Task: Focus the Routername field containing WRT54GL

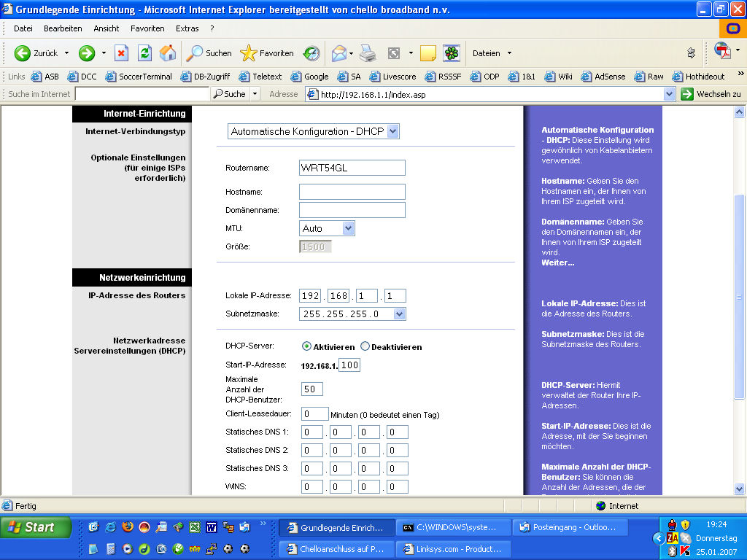Action: click(352, 168)
